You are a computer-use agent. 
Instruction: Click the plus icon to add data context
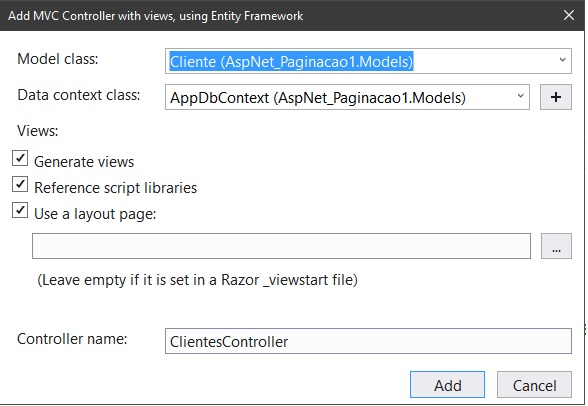(x=555, y=97)
